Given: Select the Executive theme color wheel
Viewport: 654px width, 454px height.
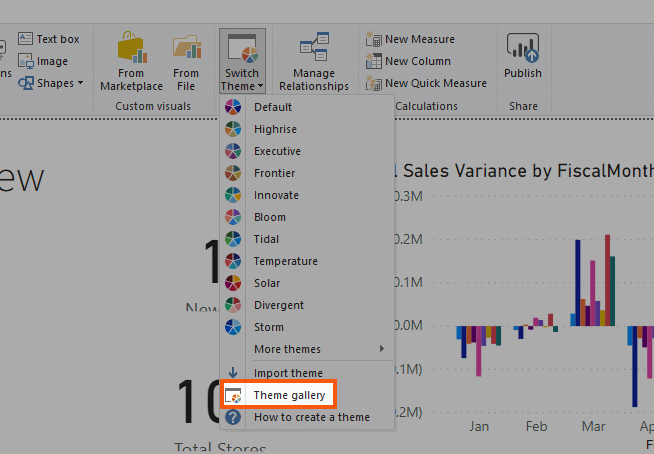Looking at the screenshot, I should pyautogui.click(x=233, y=151).
